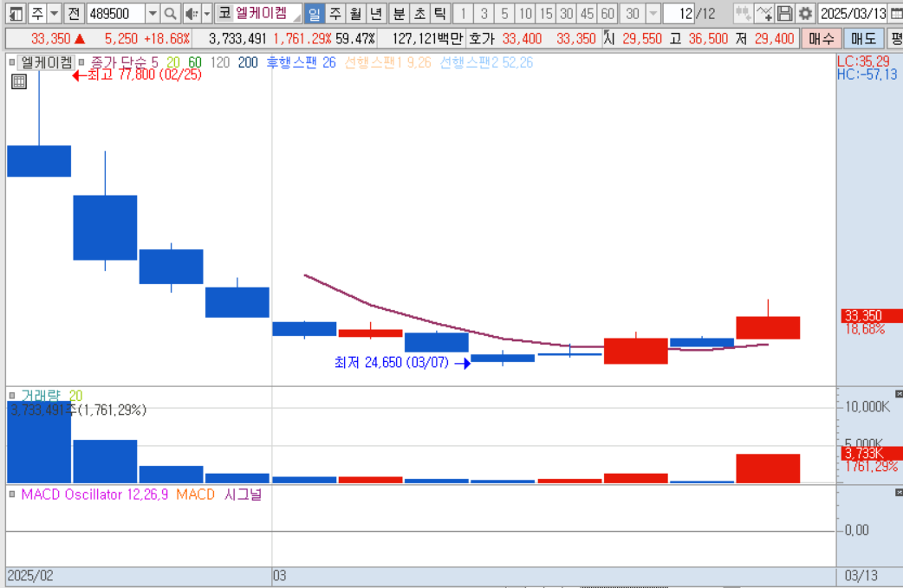Click the red 33,350 price tag on axis
The height and width of the screenshot is (588, 903).
click(871, 315)
